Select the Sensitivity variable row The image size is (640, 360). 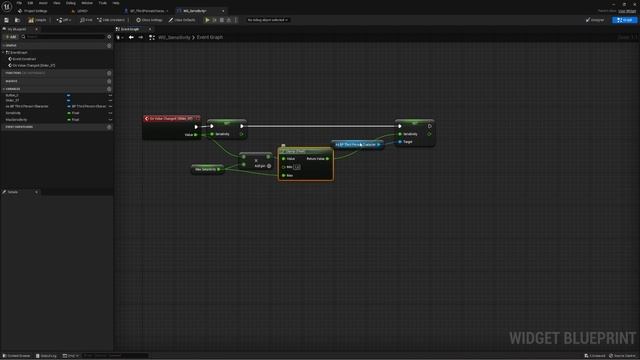point(57,113)
